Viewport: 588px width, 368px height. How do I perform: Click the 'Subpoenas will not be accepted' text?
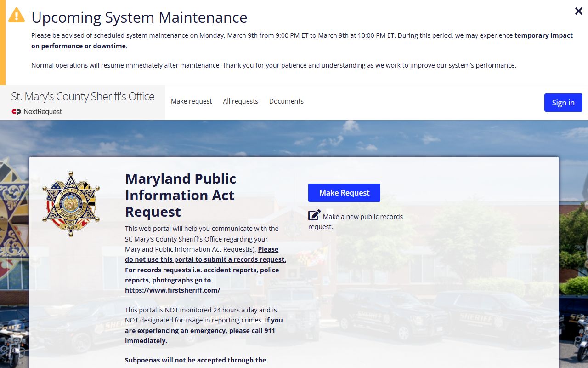coord(195,360)
